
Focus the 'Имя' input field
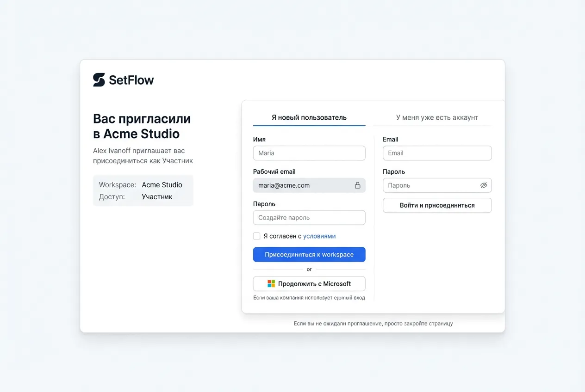309,153
